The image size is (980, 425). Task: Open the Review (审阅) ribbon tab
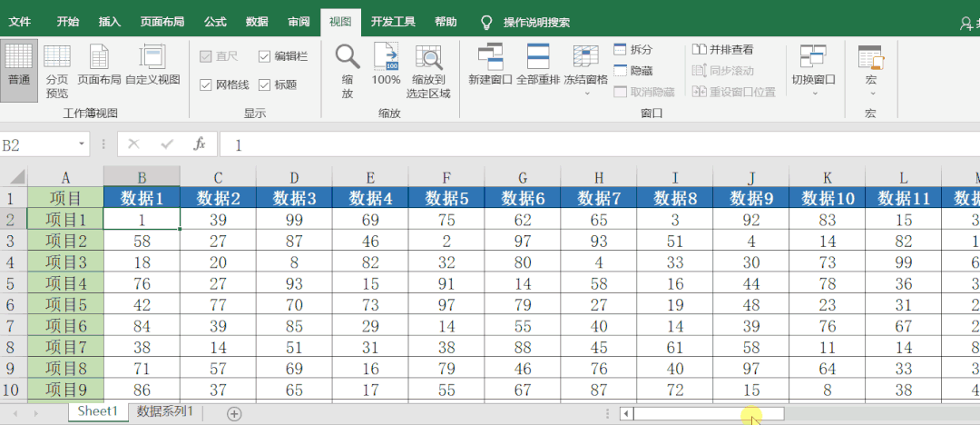tap(299, 22)
